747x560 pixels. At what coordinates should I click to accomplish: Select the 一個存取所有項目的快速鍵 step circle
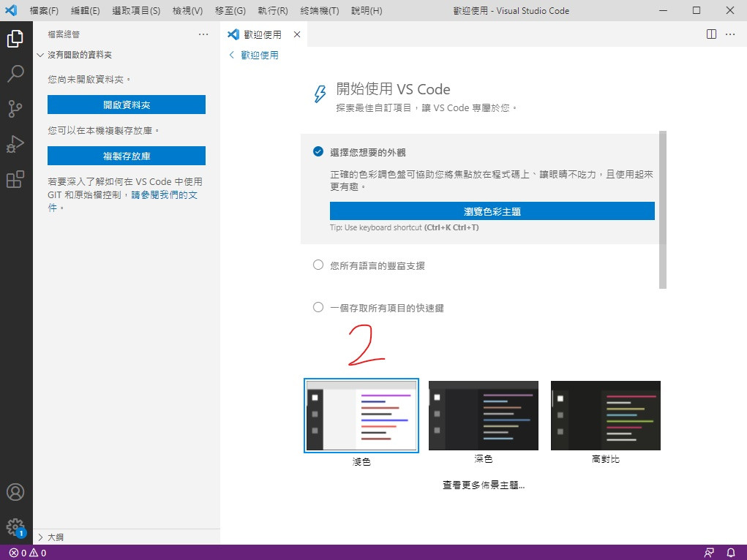(318, 307)
